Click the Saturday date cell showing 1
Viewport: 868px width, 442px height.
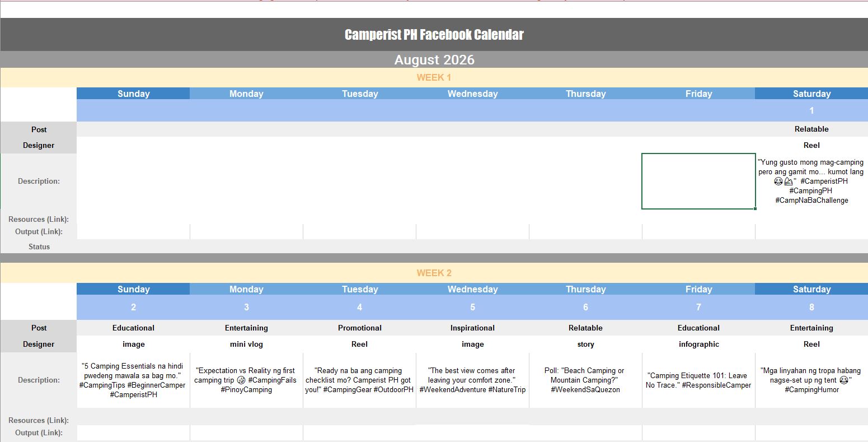point(811,110)
